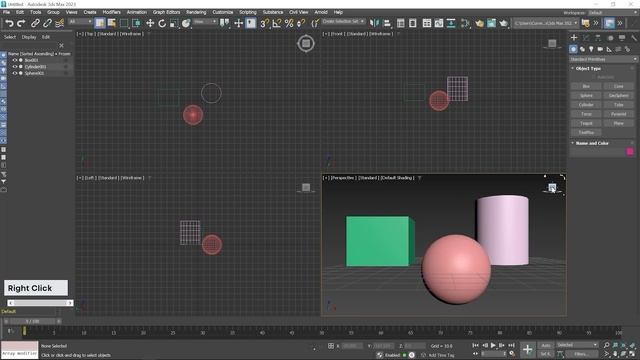Click the Undo arrow icon
Image resolution: width=640 pixels, height=360 pixels.
(9, 23)
